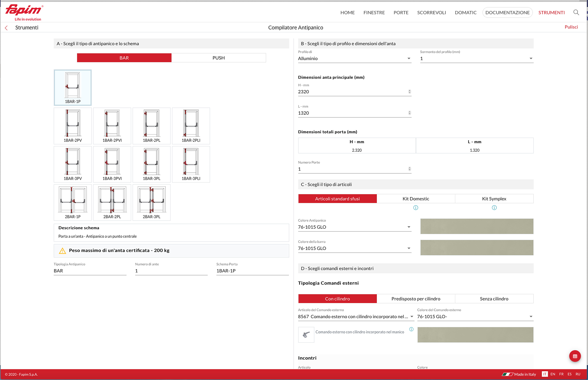Go to DOCUMENTAZIONE menu
Viewport: 588px width, 380px height.
pos(507,13)
